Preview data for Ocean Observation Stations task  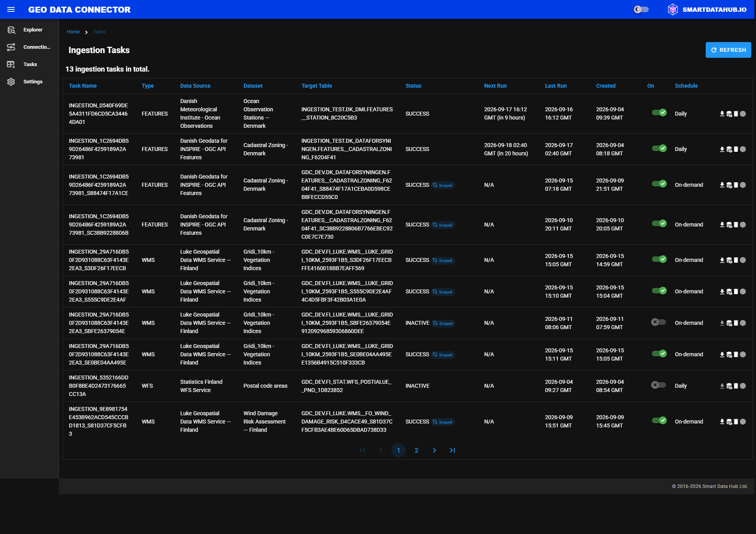729,114
